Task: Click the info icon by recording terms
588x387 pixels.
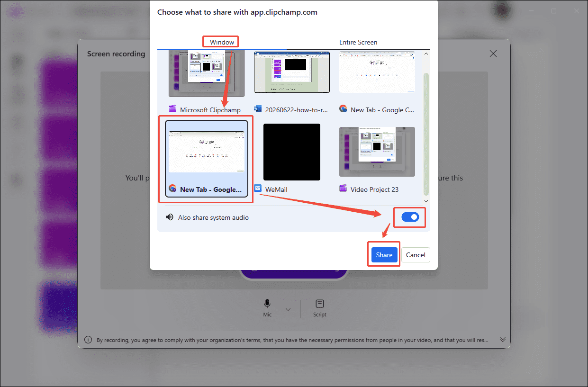Action: coord(88,340)
